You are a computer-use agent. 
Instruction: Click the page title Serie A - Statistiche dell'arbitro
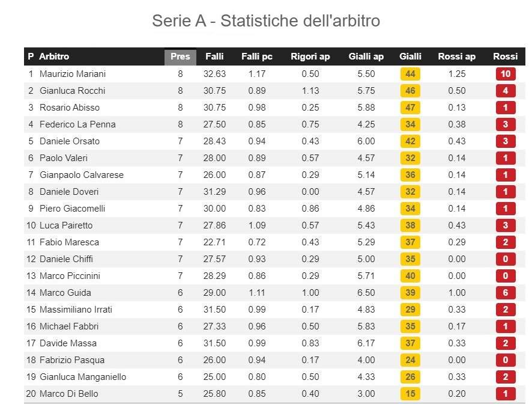coord(266,21)
